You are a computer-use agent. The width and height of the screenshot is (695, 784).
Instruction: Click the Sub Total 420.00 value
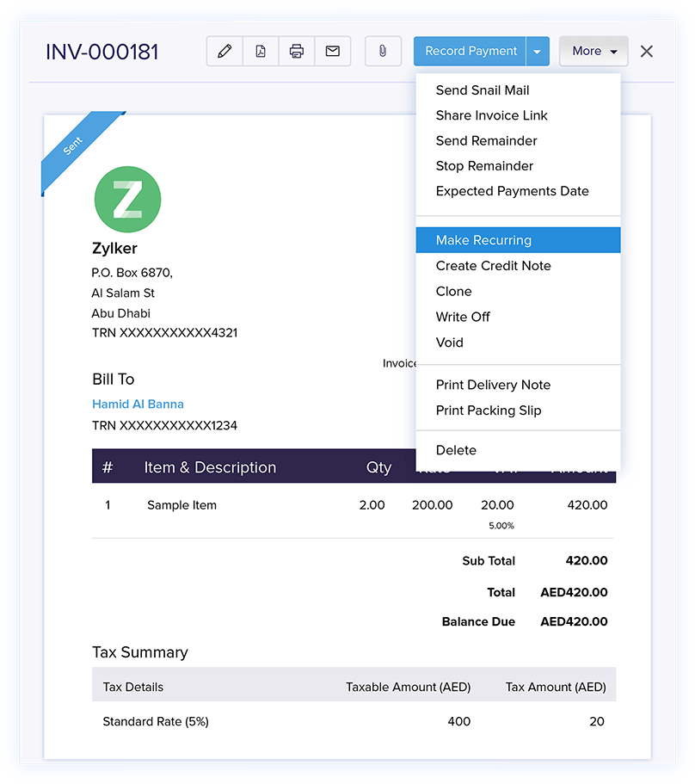pyautogui.click(x=587, y=560)
